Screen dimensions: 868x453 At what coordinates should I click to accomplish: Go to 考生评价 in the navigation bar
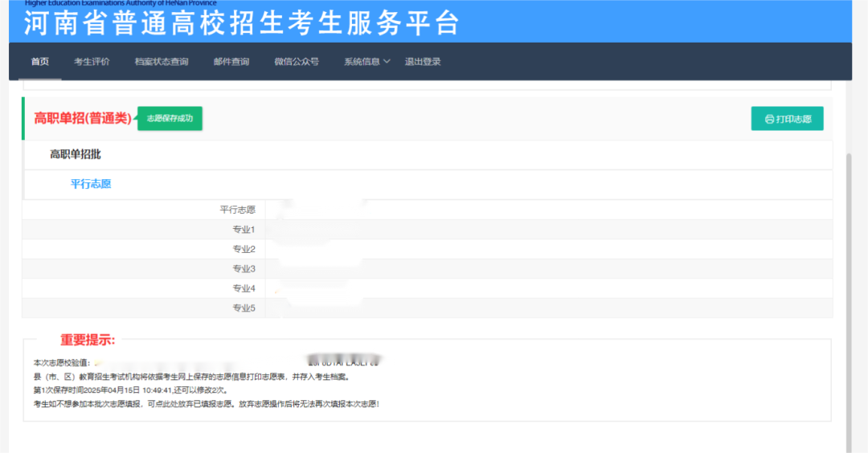coord(92,61)
